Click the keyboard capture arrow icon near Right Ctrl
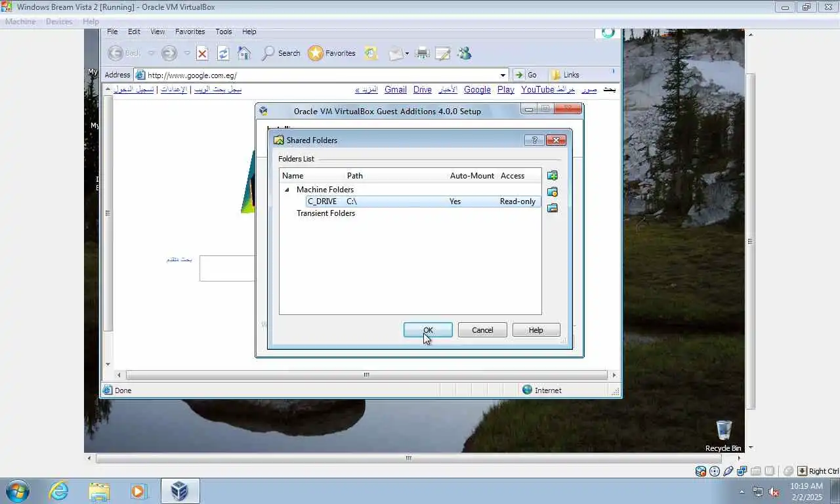Screen dimensions: 840x504 pos(802,471)
